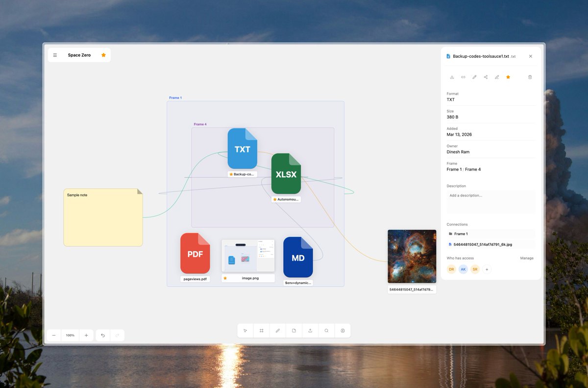Click the pageviews.pdf filename label
Screen dimensions: 588x388
tap(195, 279)
